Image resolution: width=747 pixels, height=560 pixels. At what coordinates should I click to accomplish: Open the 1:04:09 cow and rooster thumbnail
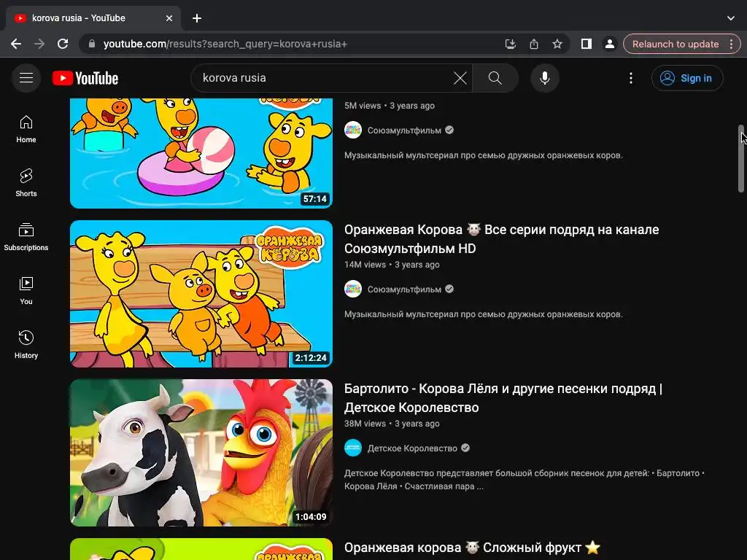201,453
